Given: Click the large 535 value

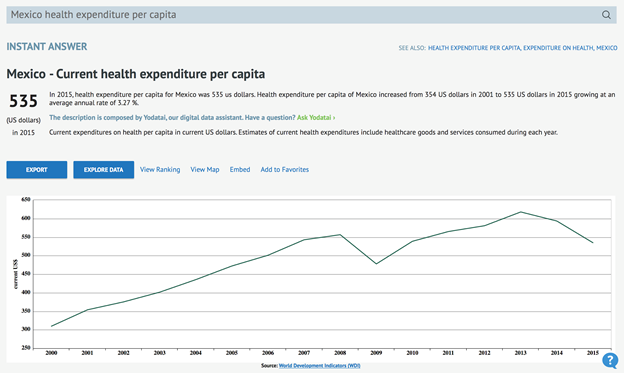Looking at the screenshot, I should [23, 101].
